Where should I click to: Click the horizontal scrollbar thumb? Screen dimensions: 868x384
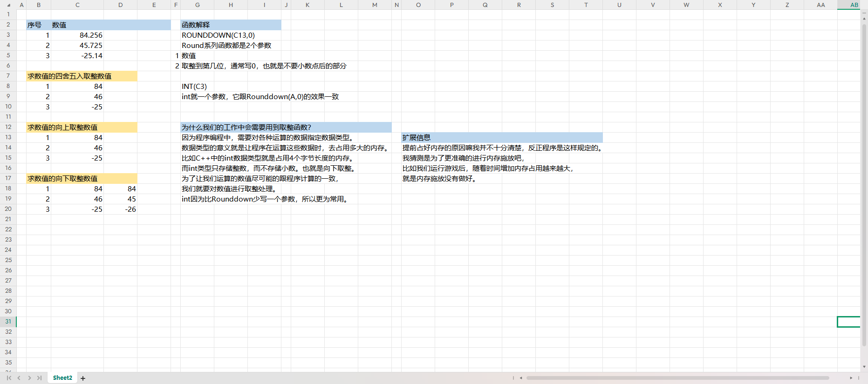pos(677,378)
